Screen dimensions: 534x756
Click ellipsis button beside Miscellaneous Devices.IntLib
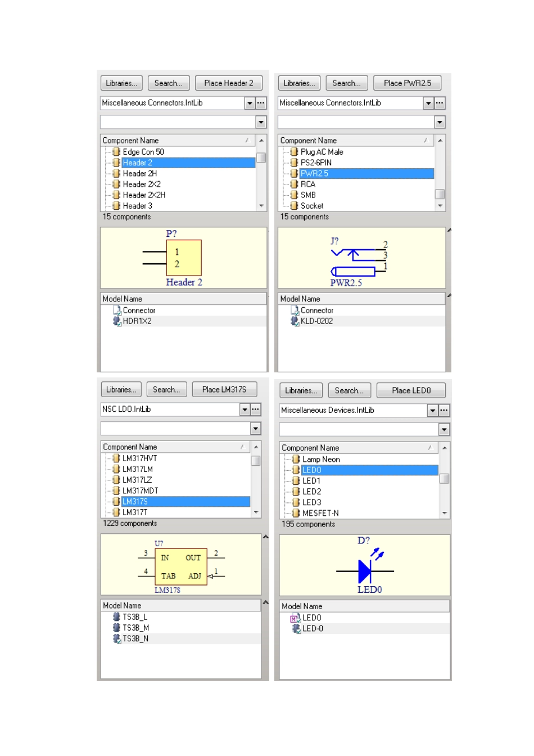coord(444,411)
